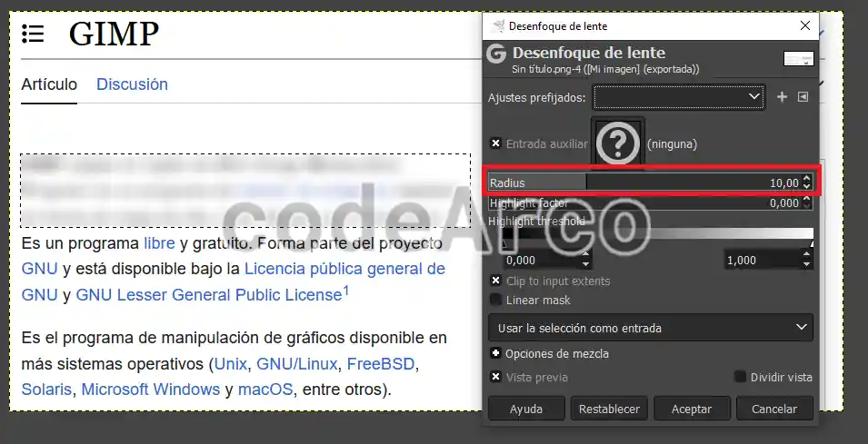This screenshot has width=868, height=444.
Task: Open the libre link
Action: (x=159, y=243)
